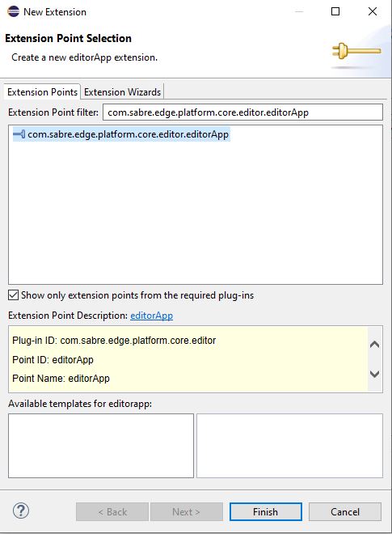Click the Cancel button

(345, 511)
